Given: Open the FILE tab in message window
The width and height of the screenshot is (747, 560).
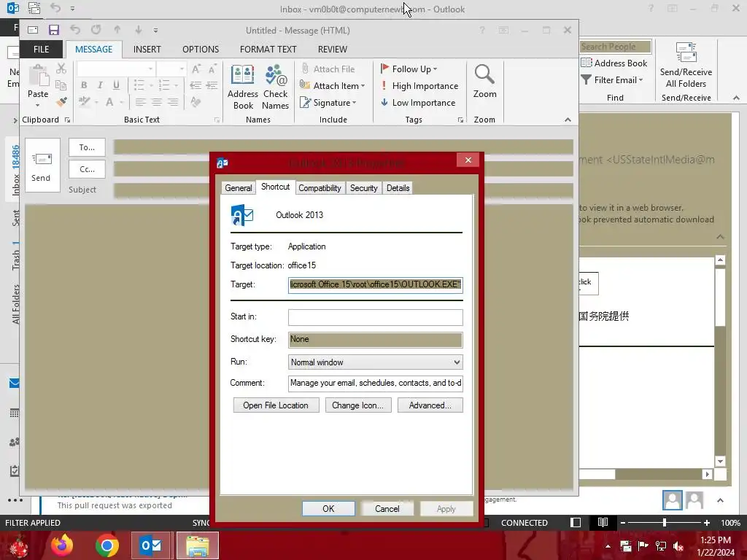Looking at the screenshot, I should tap(41, 49).
